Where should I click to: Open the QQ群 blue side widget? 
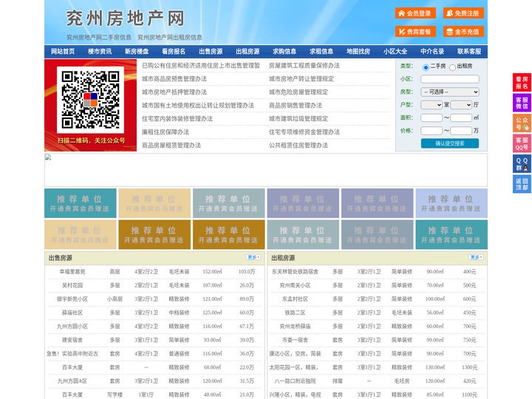coord(522,164)
